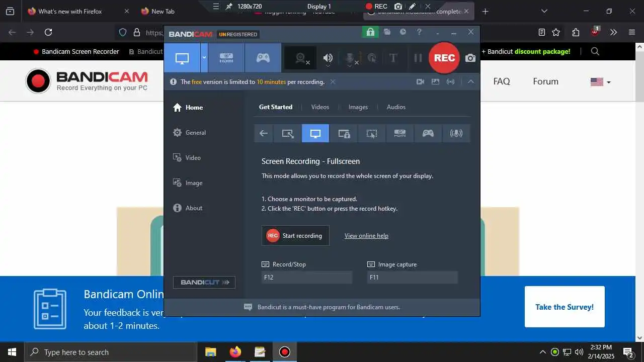Dismiss the free version limit notice

coord(333,81)
